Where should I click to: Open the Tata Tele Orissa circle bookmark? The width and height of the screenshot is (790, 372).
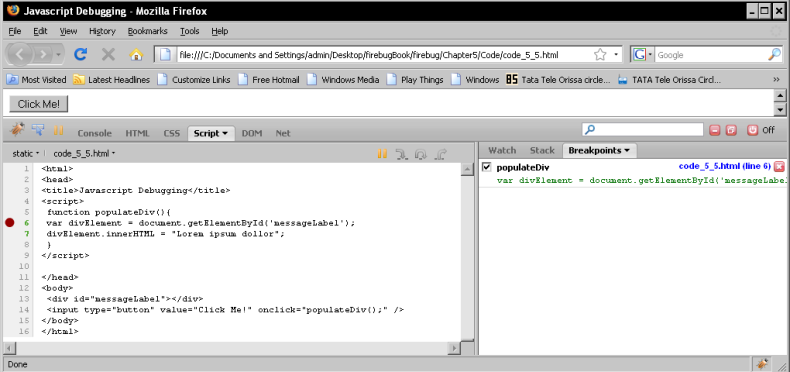coord(558,80)
